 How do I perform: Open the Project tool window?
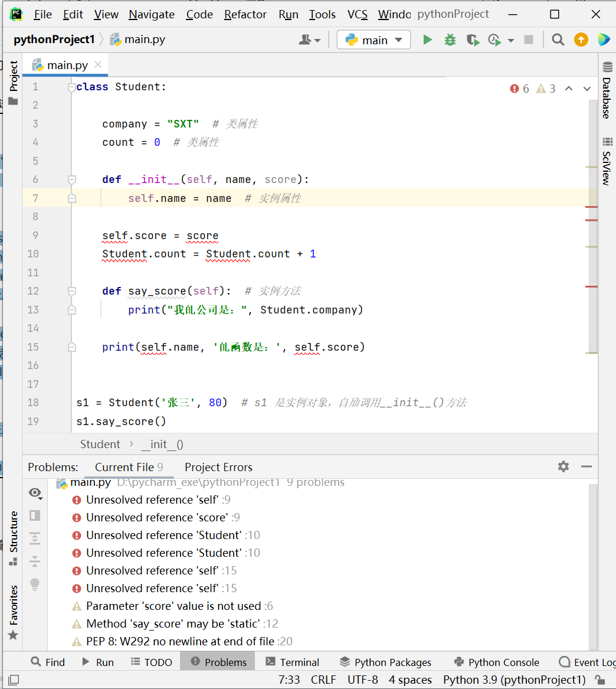click(13, 82)
